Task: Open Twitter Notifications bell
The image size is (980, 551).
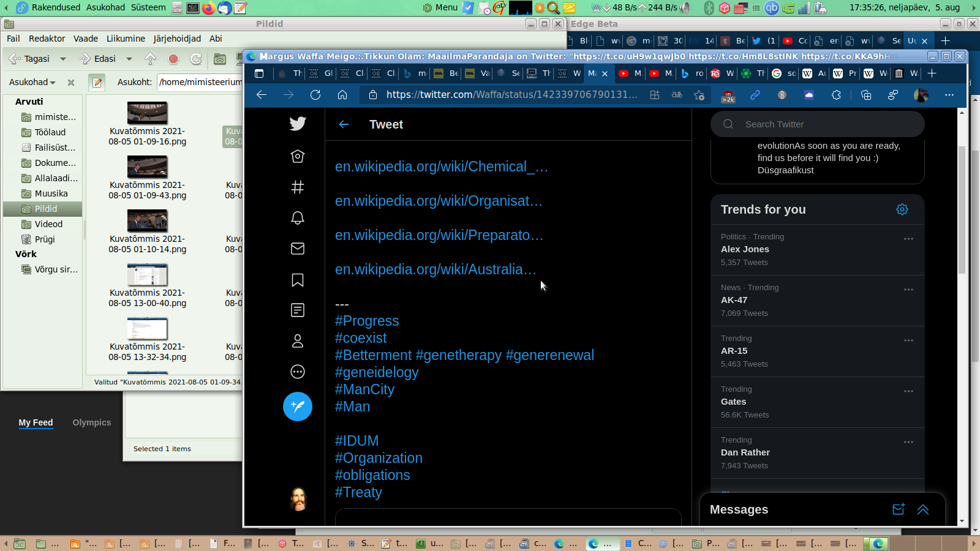Action: pyautogui.click(x=298, y=217)
